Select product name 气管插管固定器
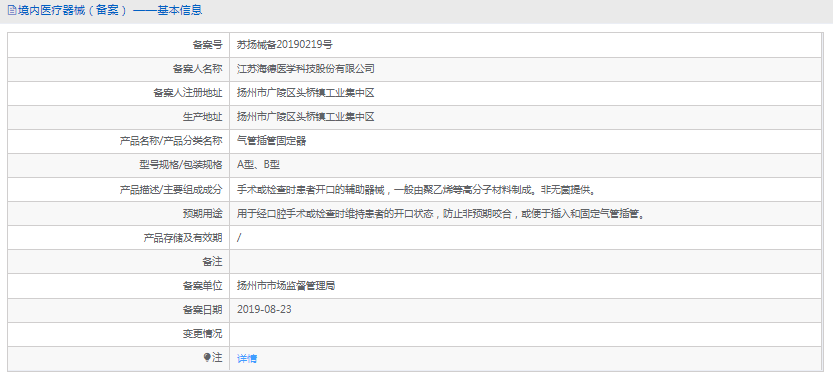This screenshot has height=378, width=833. click(x=271, y=141)
